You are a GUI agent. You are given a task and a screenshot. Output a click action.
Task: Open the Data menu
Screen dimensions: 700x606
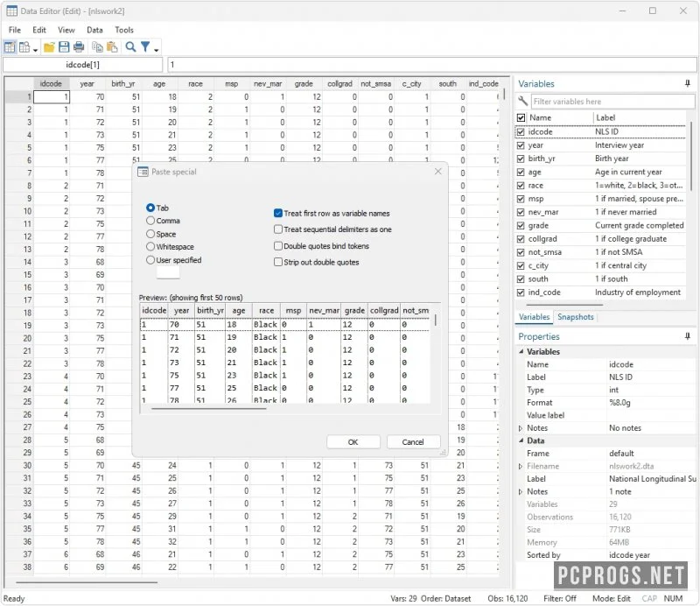click(94, 30)
